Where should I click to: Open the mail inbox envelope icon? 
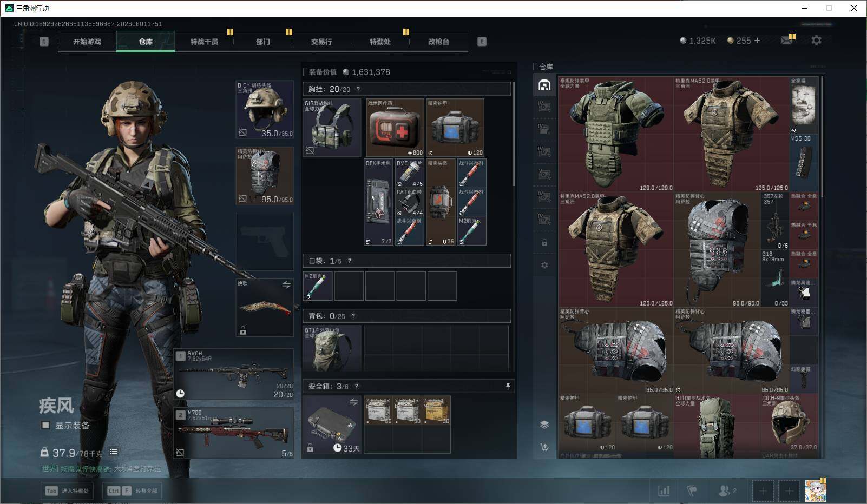[786, 41]
